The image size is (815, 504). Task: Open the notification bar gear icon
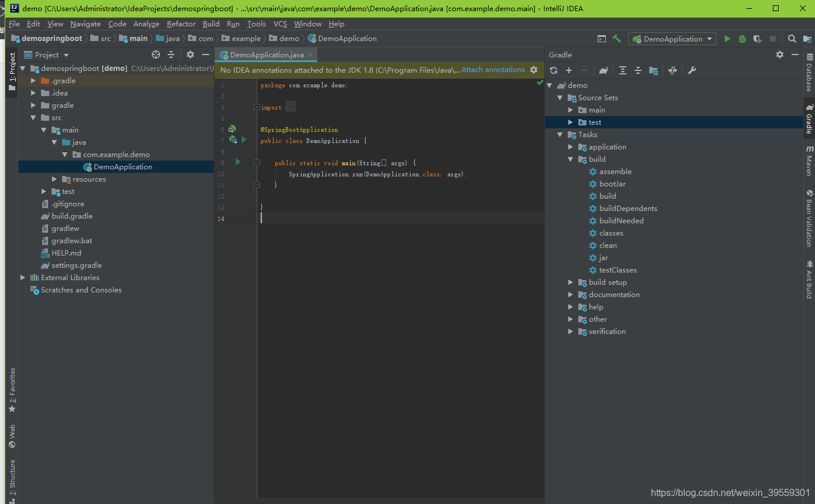(x=534, y=70)
